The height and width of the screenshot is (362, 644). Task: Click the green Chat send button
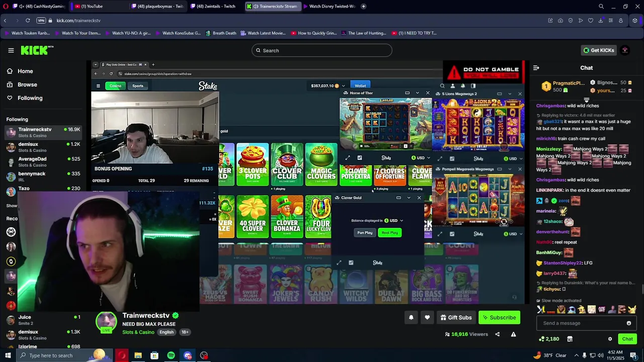pyautogui.click(x=627, y=339)
